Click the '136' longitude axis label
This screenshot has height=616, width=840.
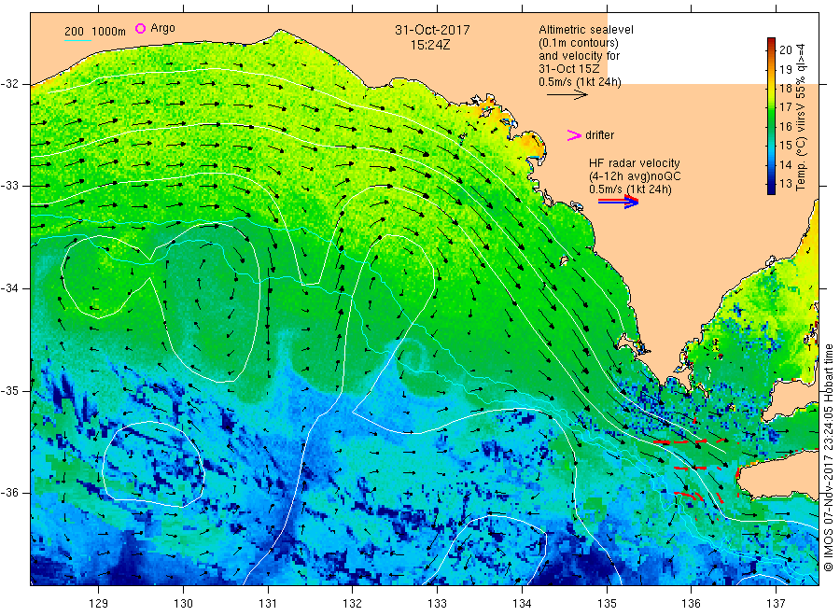pos(691,604)
